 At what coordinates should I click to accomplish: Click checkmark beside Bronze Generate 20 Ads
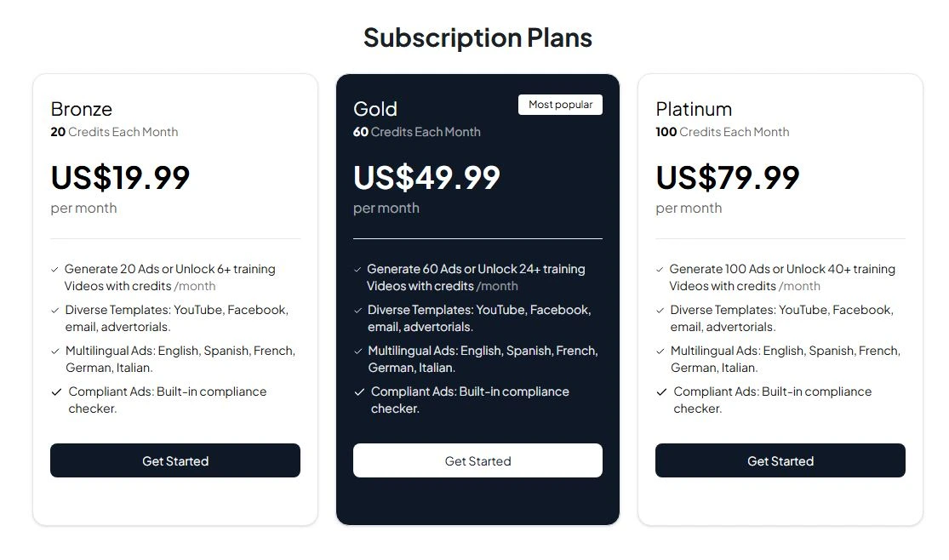tap(55, 270)
